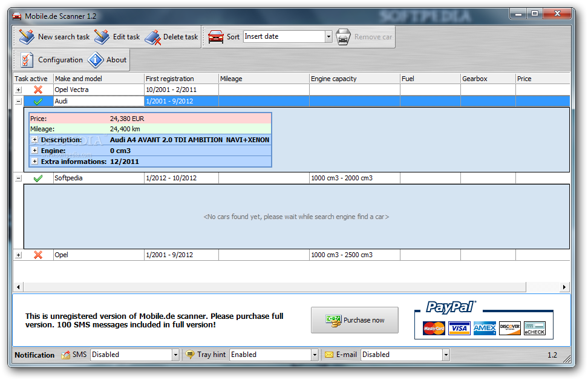The image size is (588, 380).
Task: Click the blue About info icon
Action: pos(96,60)
